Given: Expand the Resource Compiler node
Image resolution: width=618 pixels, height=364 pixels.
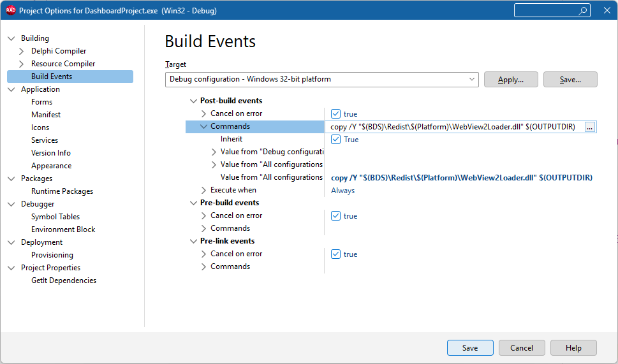Looking at the screenshot, I should pyautogui.click(x=22, y=64).
